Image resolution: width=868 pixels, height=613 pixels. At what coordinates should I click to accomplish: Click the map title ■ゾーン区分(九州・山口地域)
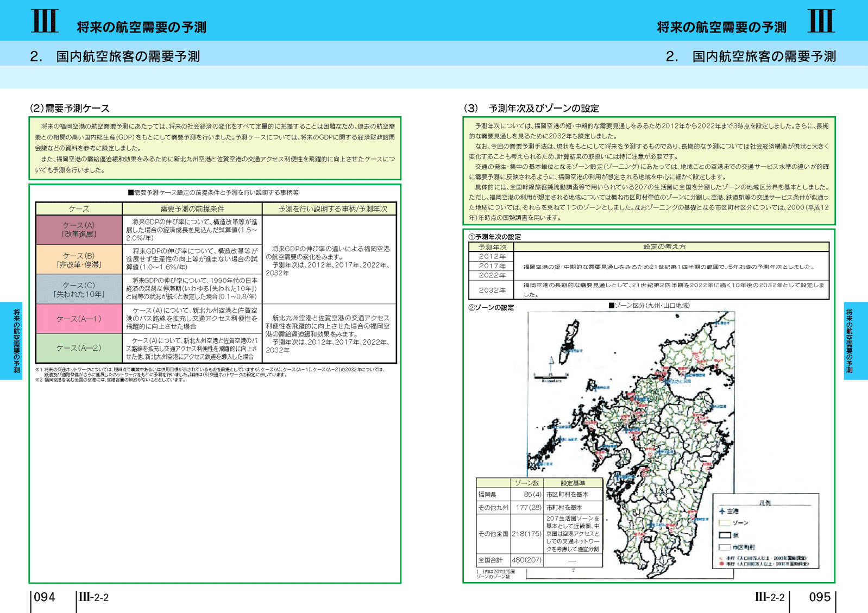649,306
